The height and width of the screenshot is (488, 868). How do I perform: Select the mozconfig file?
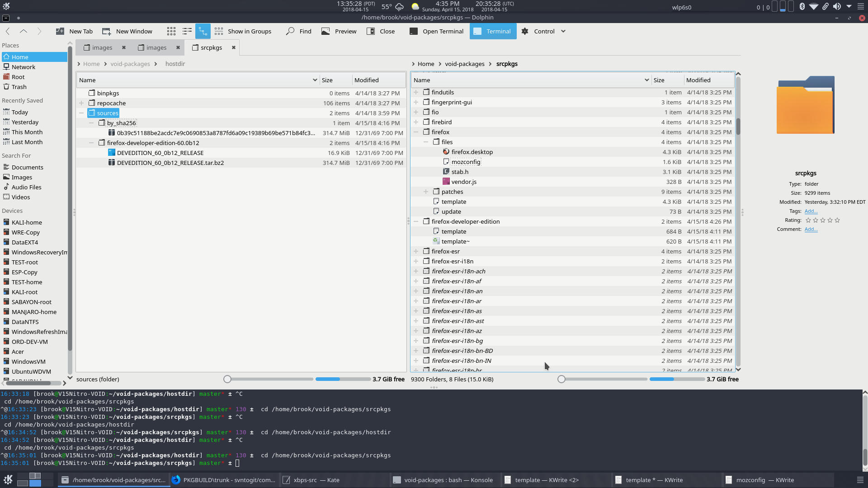[466, 162]
